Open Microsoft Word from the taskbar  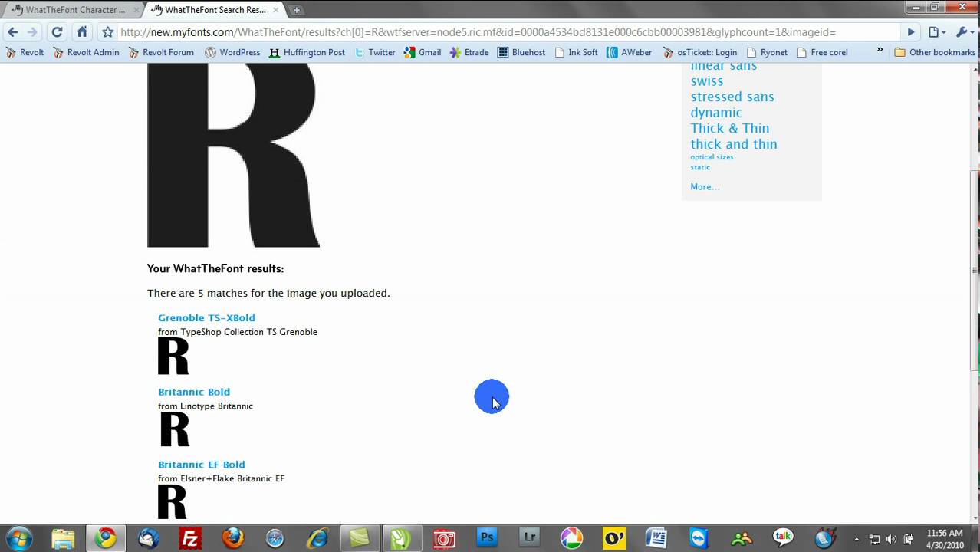pos(656,538)
